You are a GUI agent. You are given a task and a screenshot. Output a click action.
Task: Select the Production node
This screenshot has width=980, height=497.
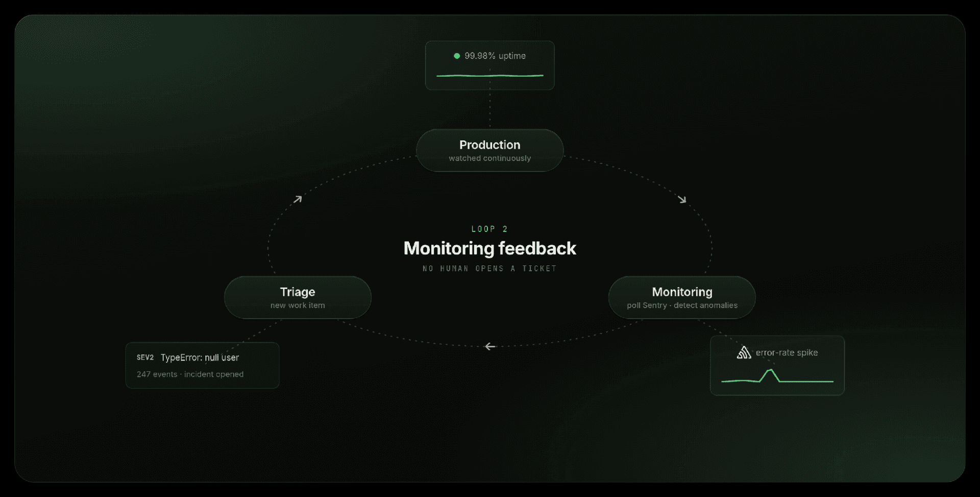tap(490, 150)
